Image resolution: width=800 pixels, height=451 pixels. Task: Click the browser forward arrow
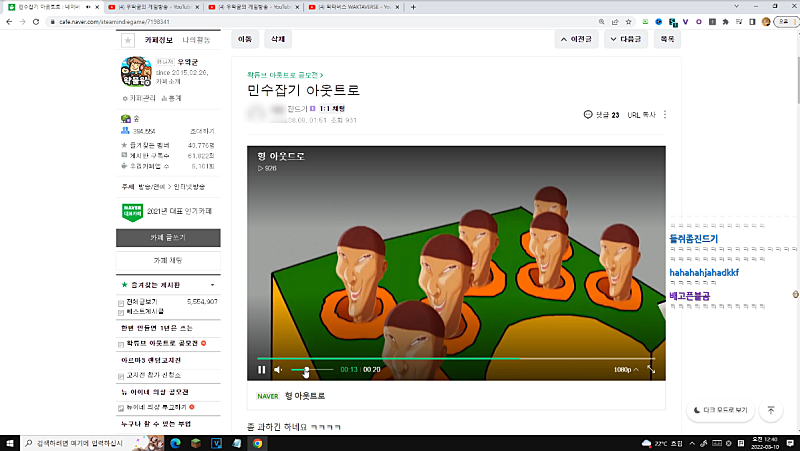pyautogui.click(x=22, y=22)
